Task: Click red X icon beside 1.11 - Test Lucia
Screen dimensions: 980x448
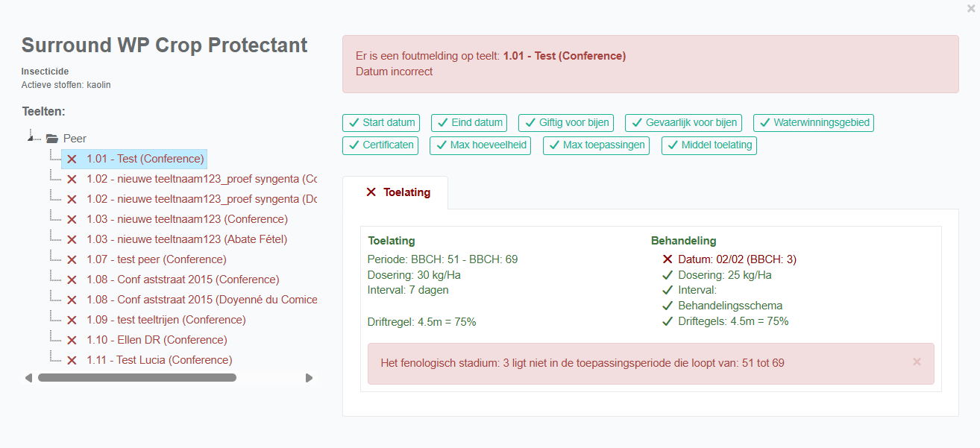Action: (72, 360)
